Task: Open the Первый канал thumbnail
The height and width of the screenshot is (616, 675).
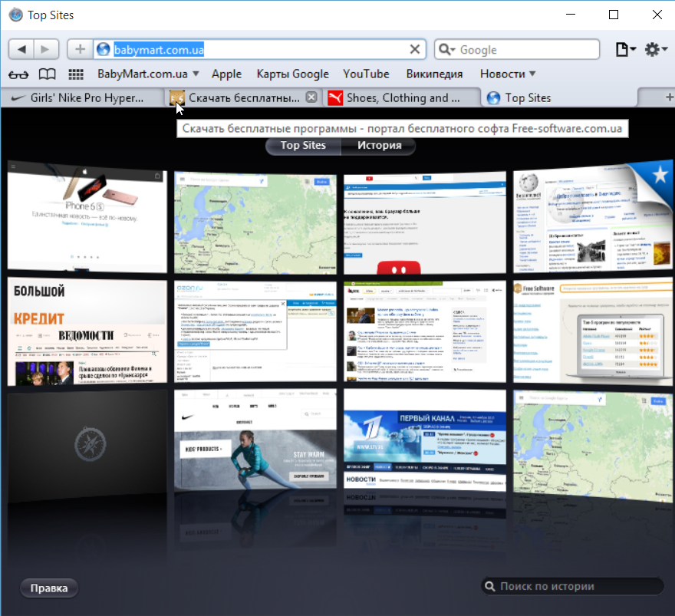Action: (x=424, y=440)
